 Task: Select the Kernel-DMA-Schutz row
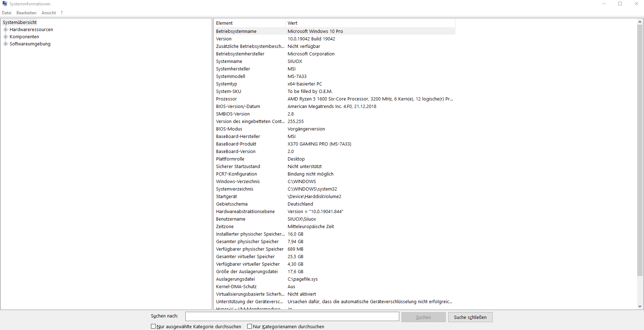click(335, 287)
